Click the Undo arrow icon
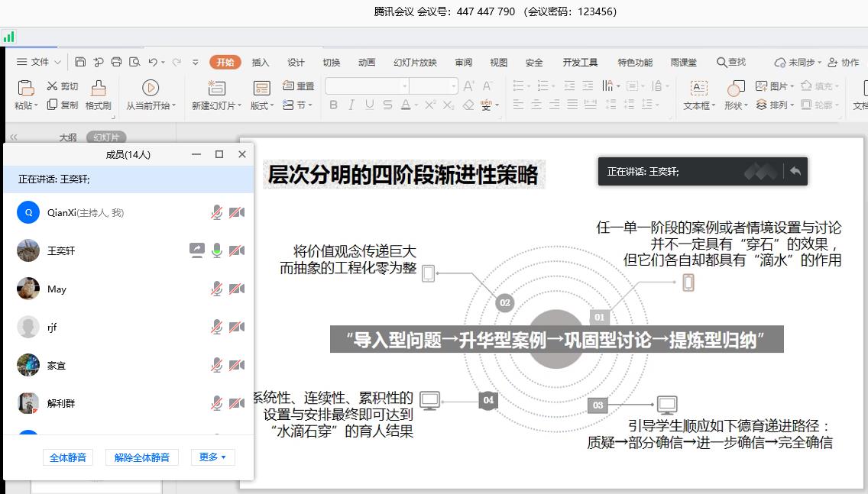This screenshot has width=868, height=494. pyautogui.click(x=153, y=63)
